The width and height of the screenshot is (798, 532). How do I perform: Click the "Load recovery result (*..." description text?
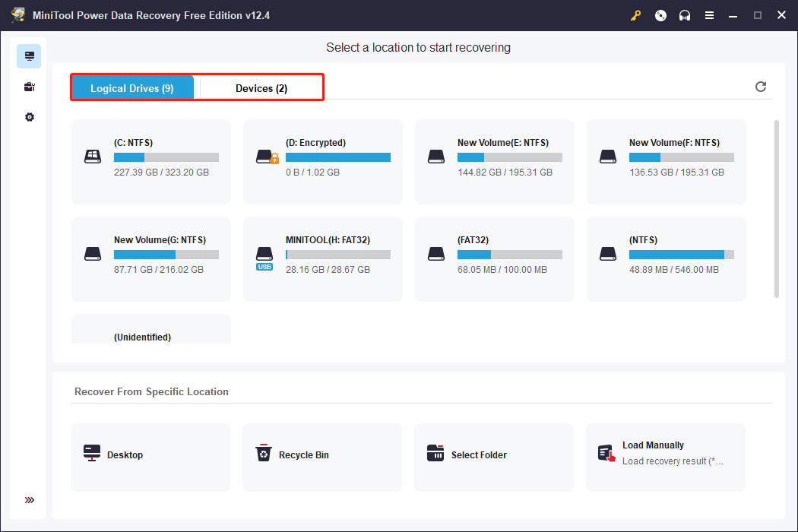(673, 461)
